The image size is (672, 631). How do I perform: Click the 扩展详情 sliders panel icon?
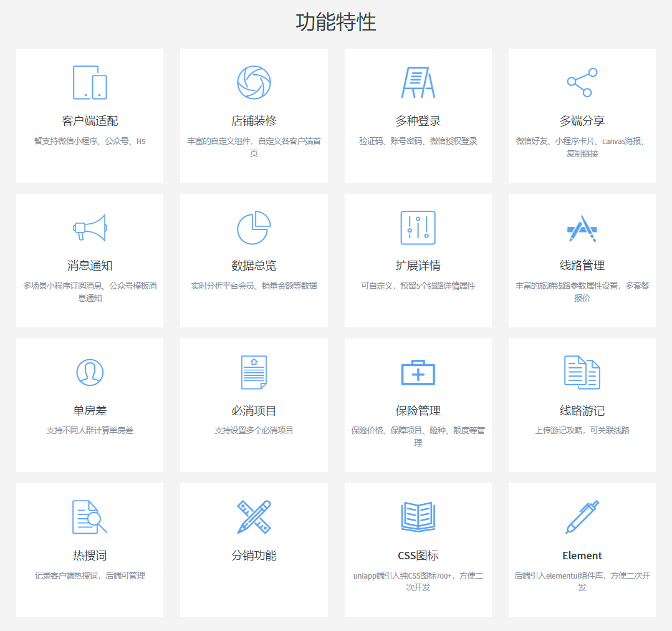click(x=418, y=228)
